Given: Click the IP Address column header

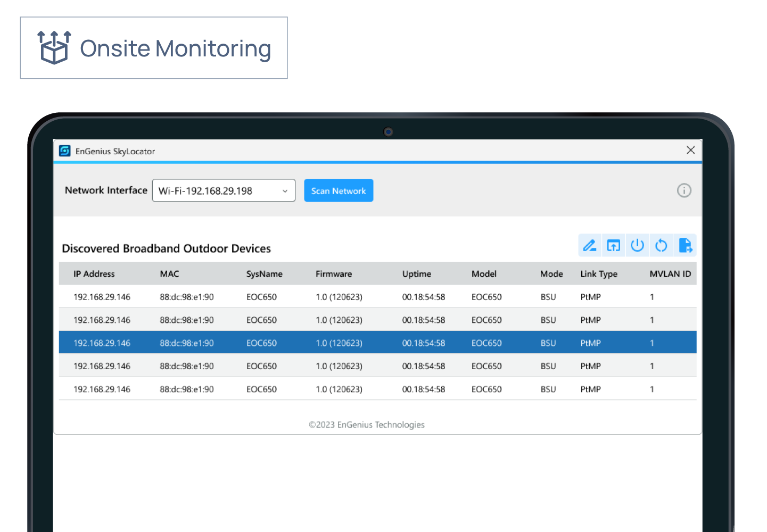Looking at the screenshot, I should pos(94,273).
